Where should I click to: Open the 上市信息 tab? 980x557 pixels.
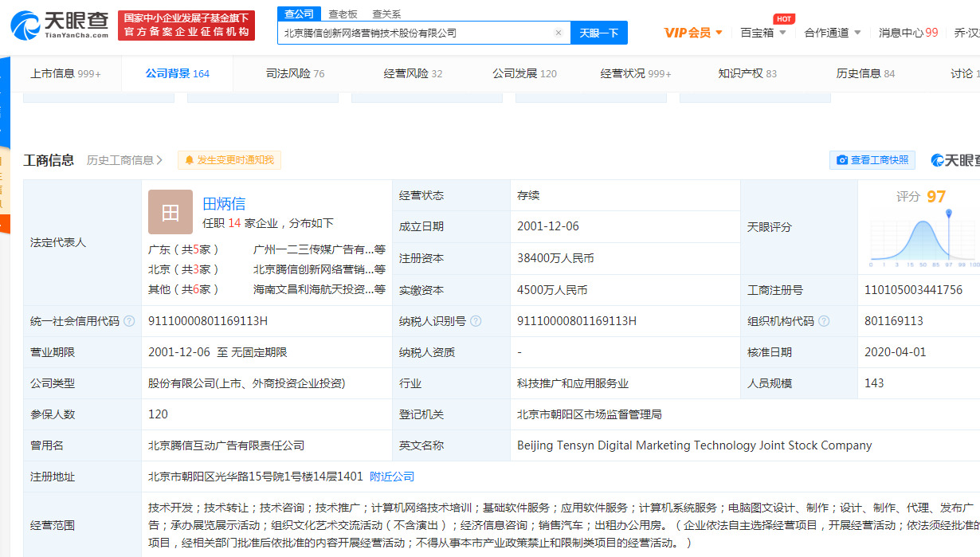[x=65, y=73]
